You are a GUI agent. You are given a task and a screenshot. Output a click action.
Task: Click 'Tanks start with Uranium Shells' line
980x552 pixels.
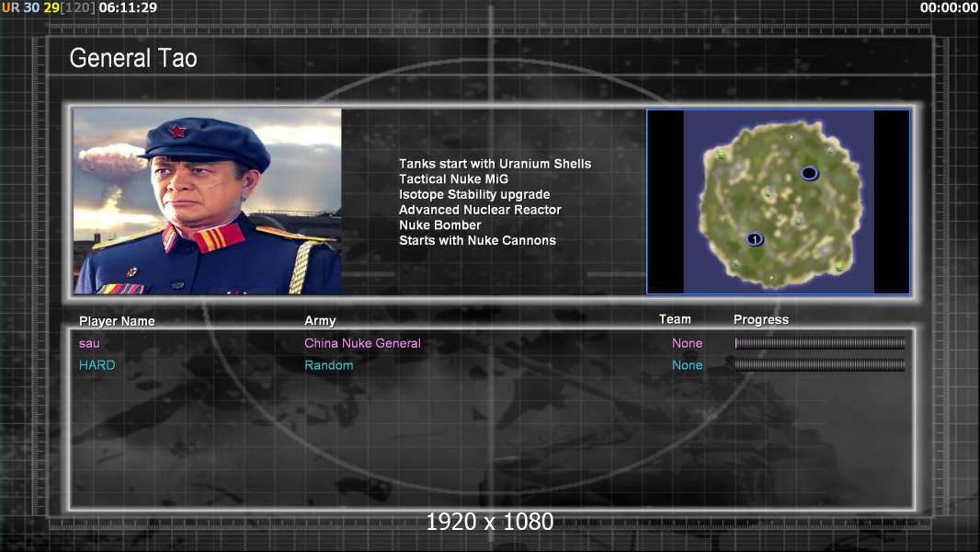(495, 164)
